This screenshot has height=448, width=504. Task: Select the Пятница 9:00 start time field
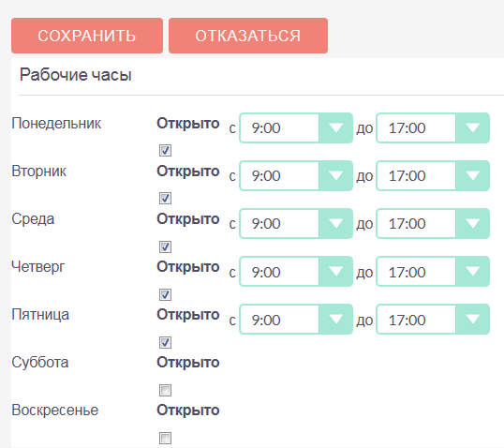(x=279, y=320)
